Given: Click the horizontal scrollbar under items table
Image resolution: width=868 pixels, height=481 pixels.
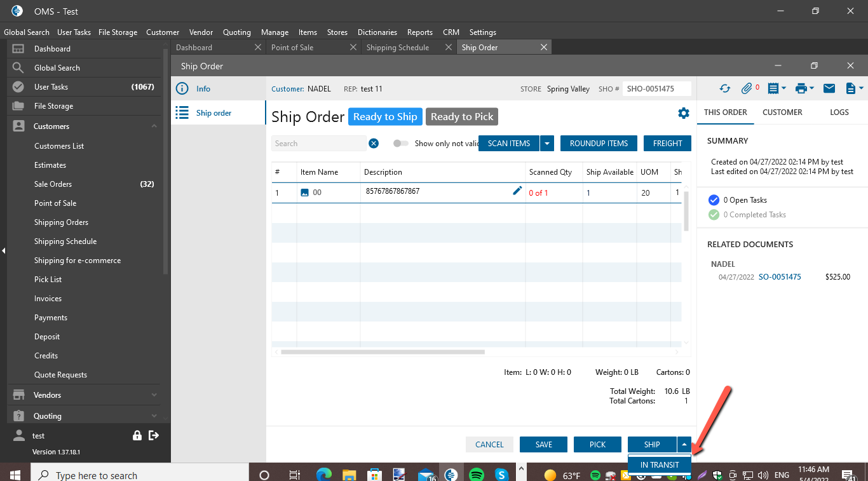Looking at the screenshot, I should [383, 352].
